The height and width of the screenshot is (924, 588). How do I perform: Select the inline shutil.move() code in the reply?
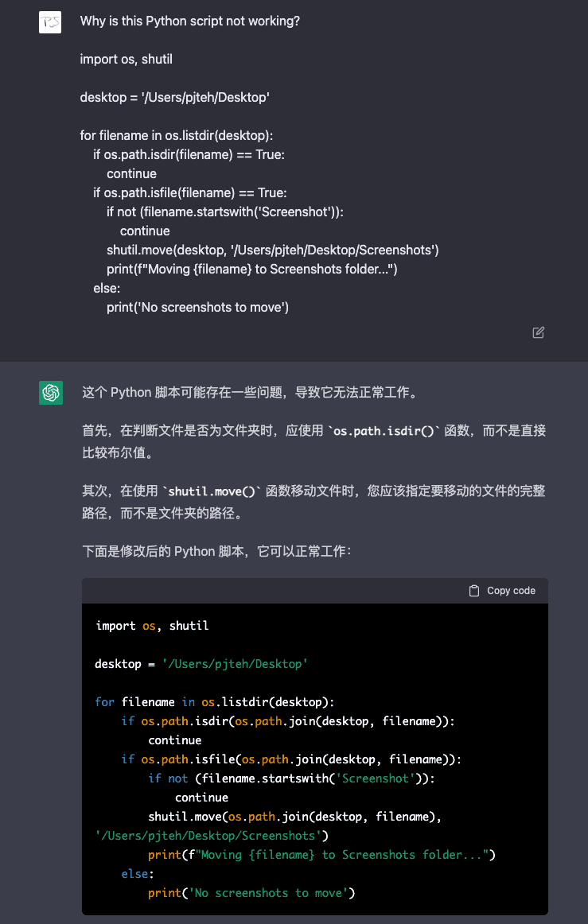coord(210,491)
